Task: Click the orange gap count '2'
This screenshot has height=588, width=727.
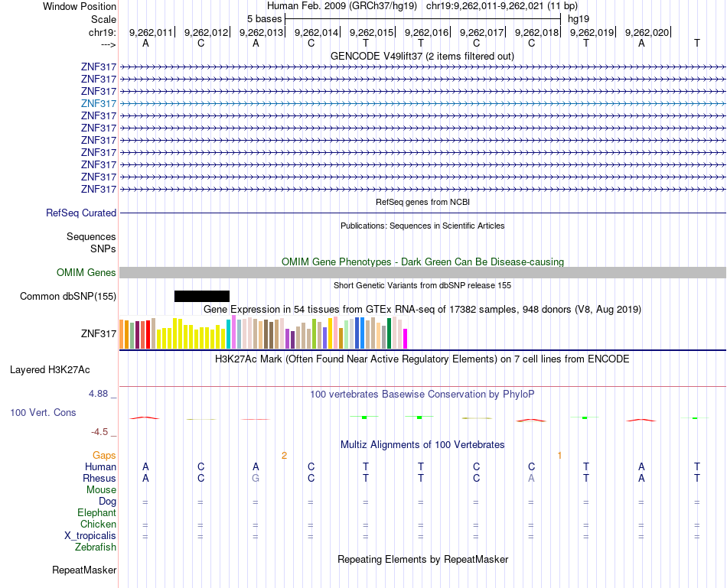Action: click(284, 456)
